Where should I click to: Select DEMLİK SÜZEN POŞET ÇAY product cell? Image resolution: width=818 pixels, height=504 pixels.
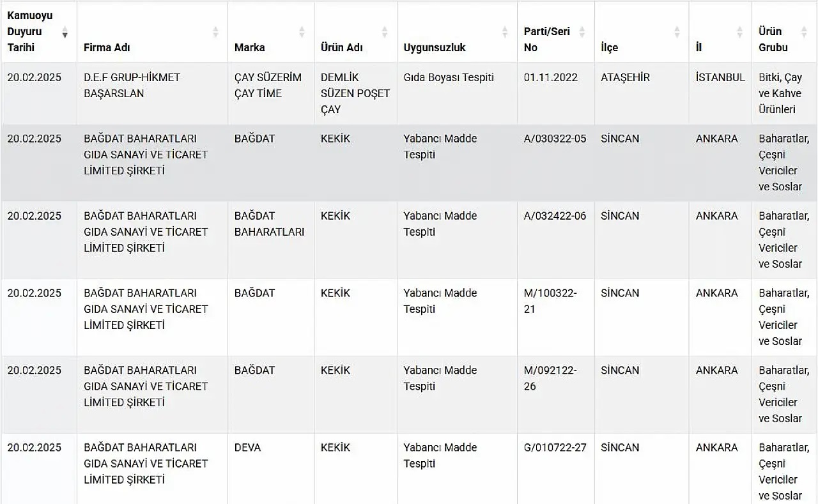355,93
